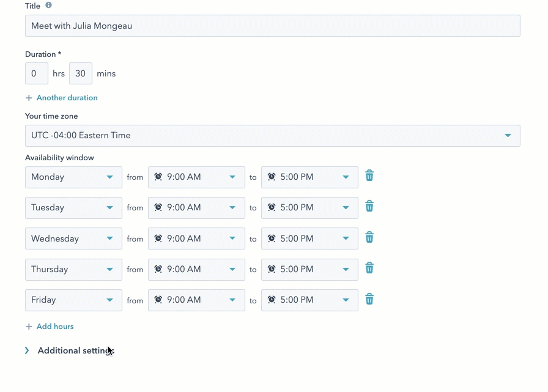
Task: Change Thursday's 9:00 AM start time
Action: click(196, 269)
